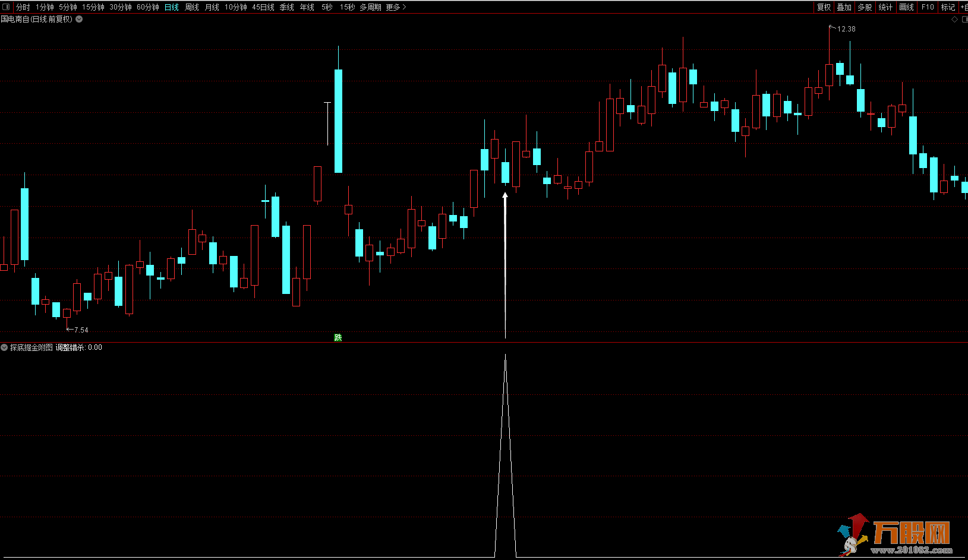Select the 45日线 period
The image size is (968, 560).
point(263,7)
